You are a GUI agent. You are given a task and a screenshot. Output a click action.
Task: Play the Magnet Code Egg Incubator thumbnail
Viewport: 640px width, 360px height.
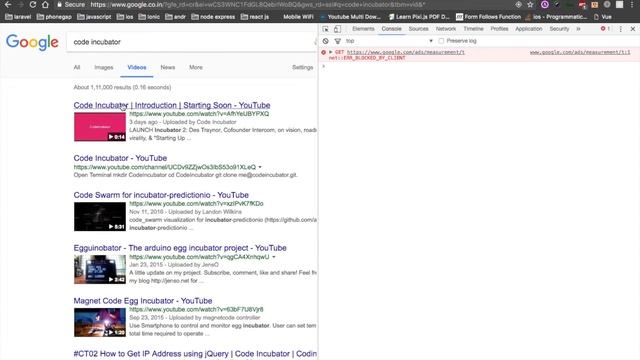pyautogui.click(x=100, y=322)
